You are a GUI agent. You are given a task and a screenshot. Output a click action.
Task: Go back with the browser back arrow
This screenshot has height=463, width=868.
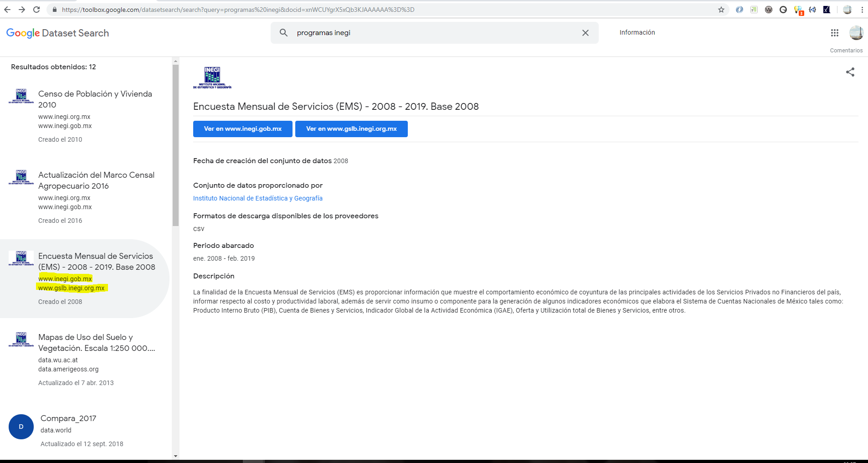pyautogui.click(x=7, y=10)
